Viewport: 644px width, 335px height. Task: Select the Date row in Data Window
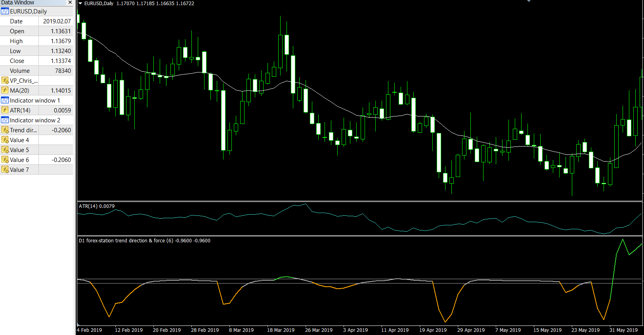pyautogui.click(x=36, y=21)
